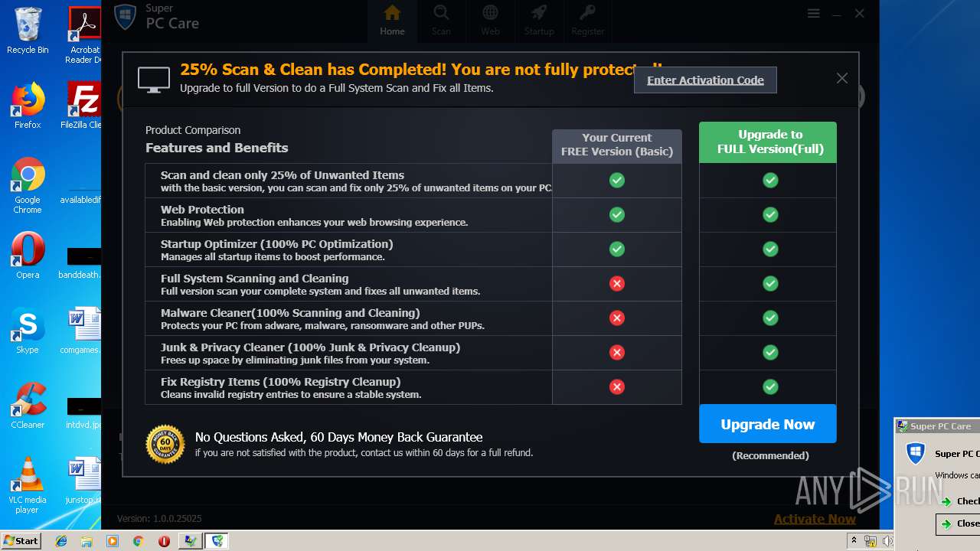Select the junstop Word document icon
This screenshot has width=980, height=551.
point(83,481)
